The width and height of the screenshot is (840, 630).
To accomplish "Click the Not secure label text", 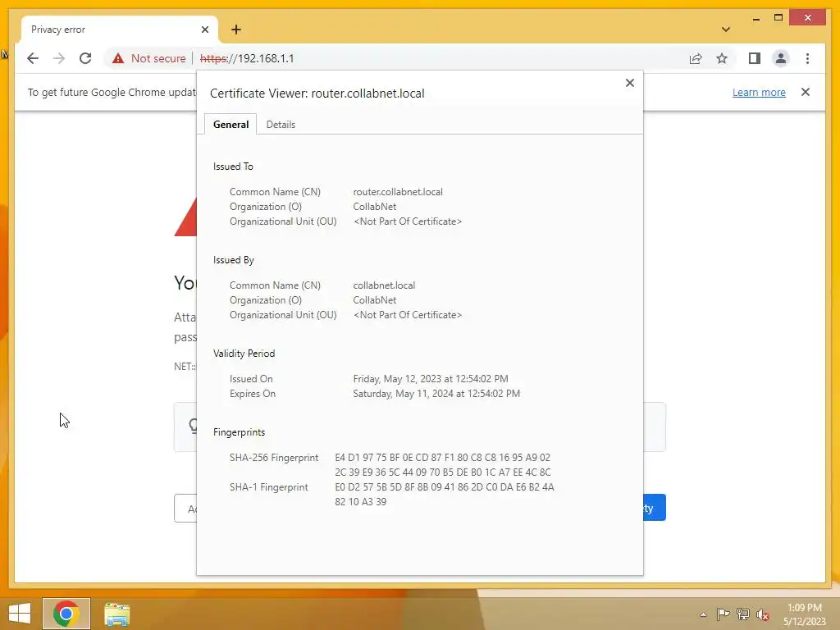I will pos(158,58).
